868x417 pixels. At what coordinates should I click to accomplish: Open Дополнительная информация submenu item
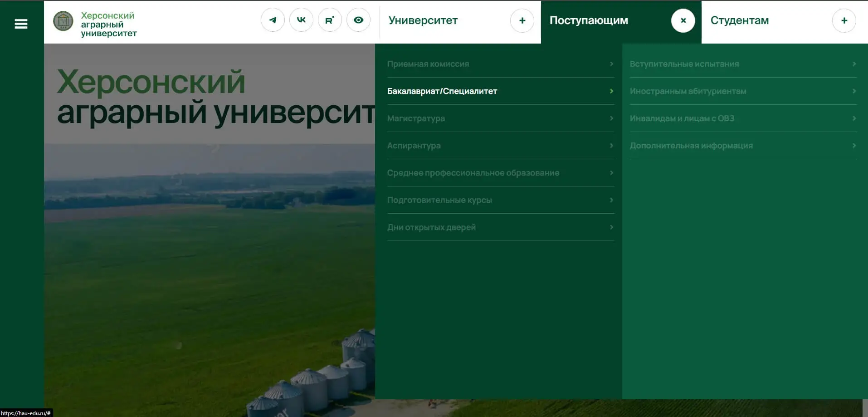click(x=691, y=146)
